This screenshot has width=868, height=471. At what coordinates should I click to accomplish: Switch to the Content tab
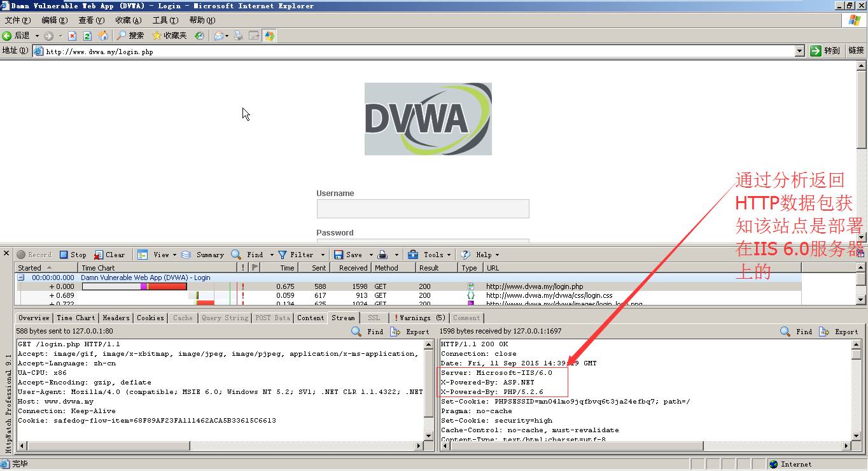click(311, 318)
